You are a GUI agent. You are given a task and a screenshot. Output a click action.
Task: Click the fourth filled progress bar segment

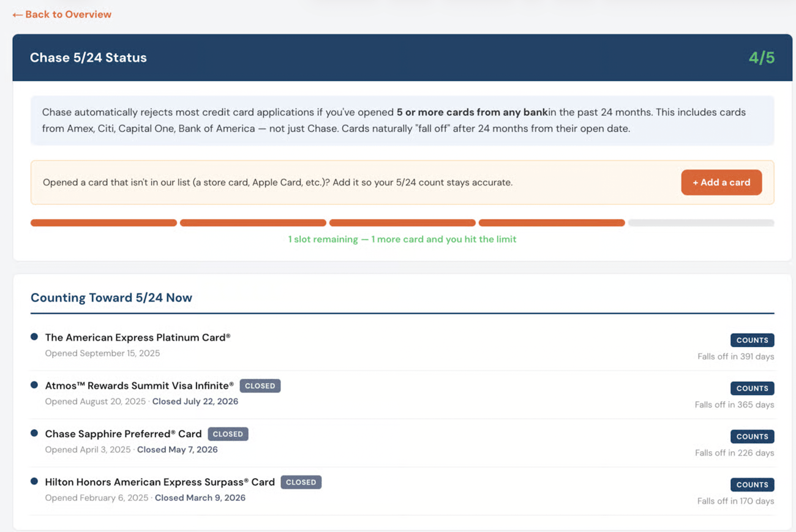(x=552, y=223)
